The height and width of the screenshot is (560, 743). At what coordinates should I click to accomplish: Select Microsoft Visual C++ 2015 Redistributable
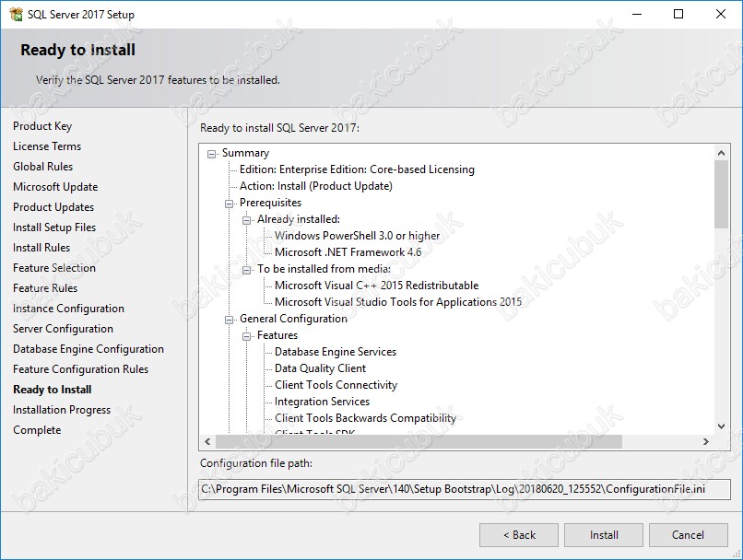(x=377, y=286)
